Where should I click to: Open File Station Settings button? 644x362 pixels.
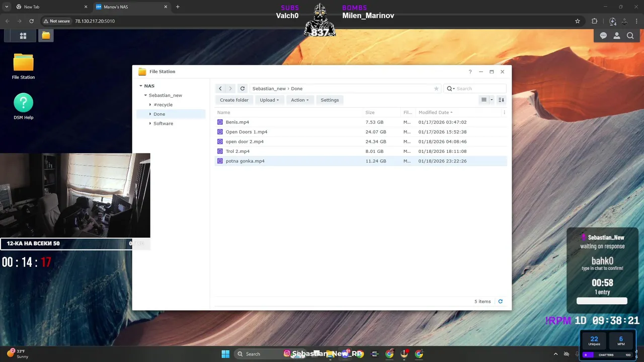pos(330,100)
